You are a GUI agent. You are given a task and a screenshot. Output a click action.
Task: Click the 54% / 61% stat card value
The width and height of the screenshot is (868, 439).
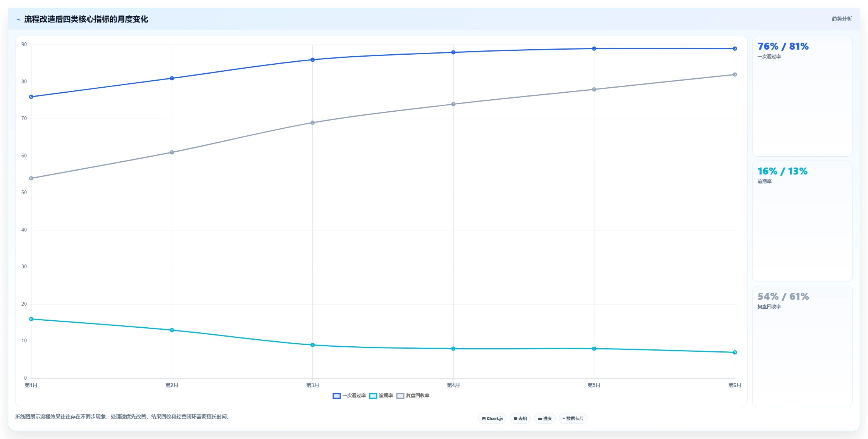click(783, 297)
